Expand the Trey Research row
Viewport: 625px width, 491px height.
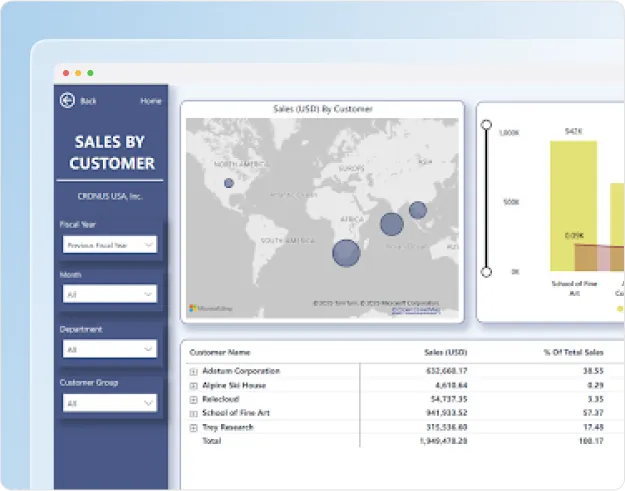point(193,428)
